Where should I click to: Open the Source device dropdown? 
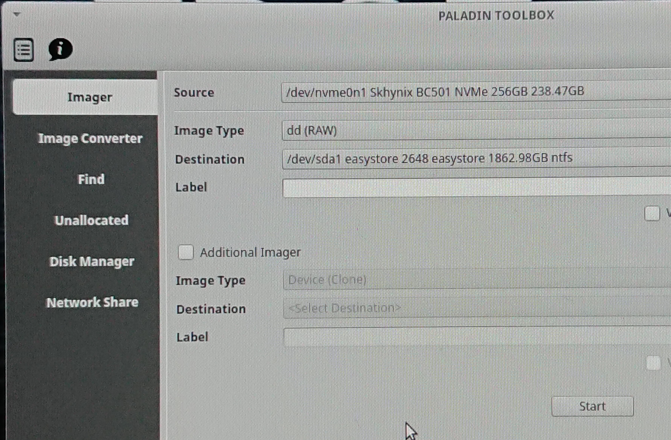point(476,92)
